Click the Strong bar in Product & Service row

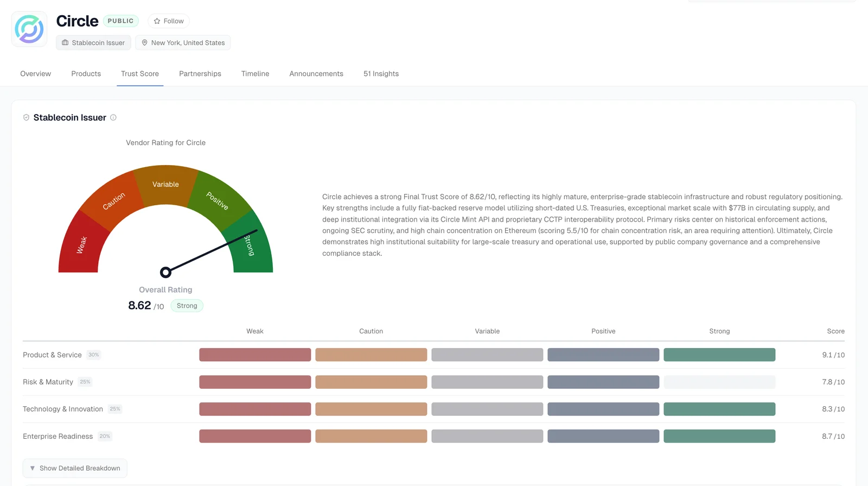point(719,355)
